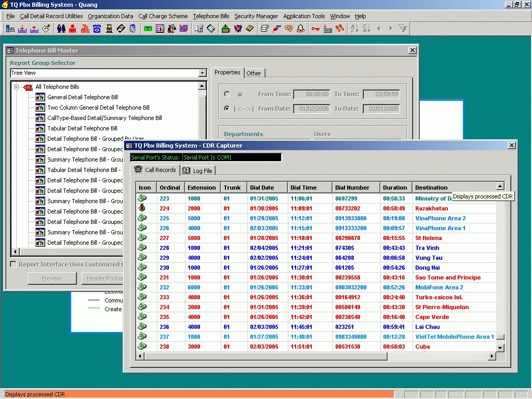Click the sort ascending A-Z icon

coord(354,29)
